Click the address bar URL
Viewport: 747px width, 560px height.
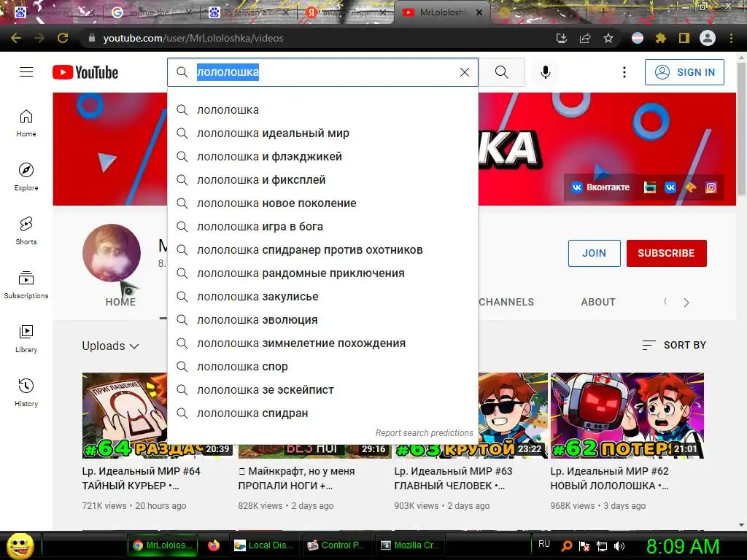[193, 38]
